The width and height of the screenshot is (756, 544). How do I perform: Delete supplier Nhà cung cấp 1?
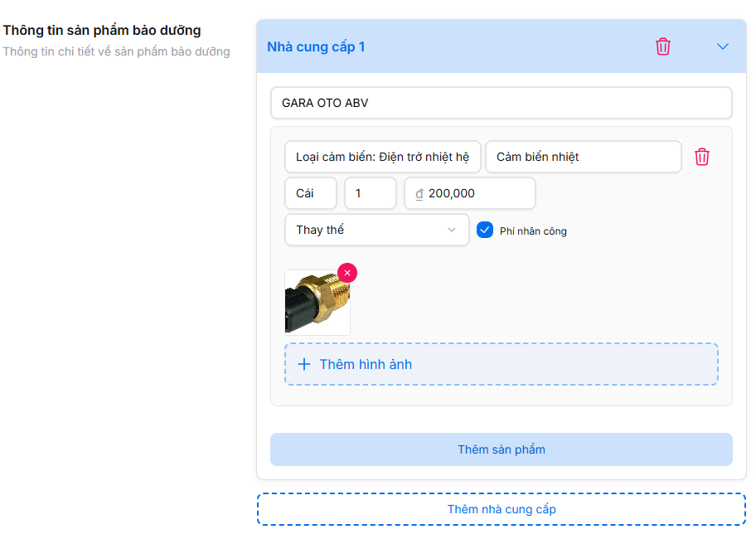663,46
